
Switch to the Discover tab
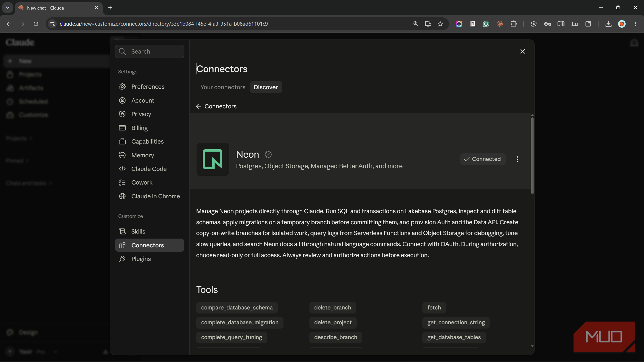[x=266, y=87]
